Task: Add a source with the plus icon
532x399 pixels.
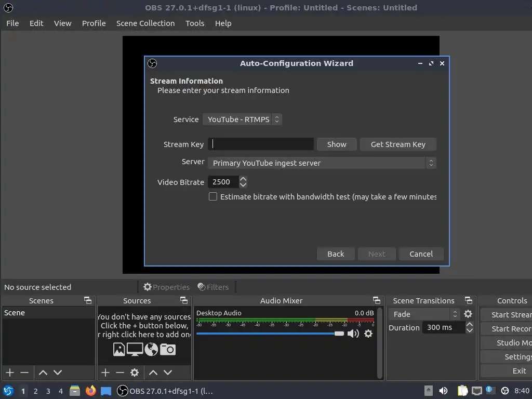Action: (105, 373)
